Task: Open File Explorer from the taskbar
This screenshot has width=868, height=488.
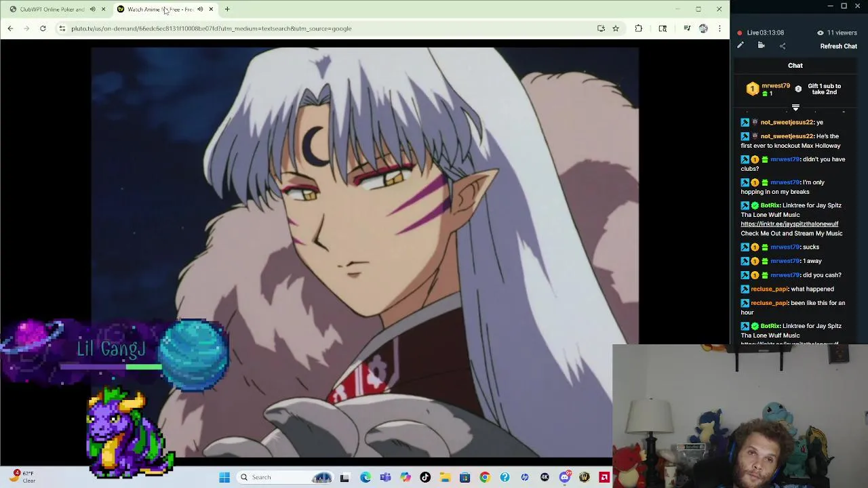Action: click(x=445, y=477)
